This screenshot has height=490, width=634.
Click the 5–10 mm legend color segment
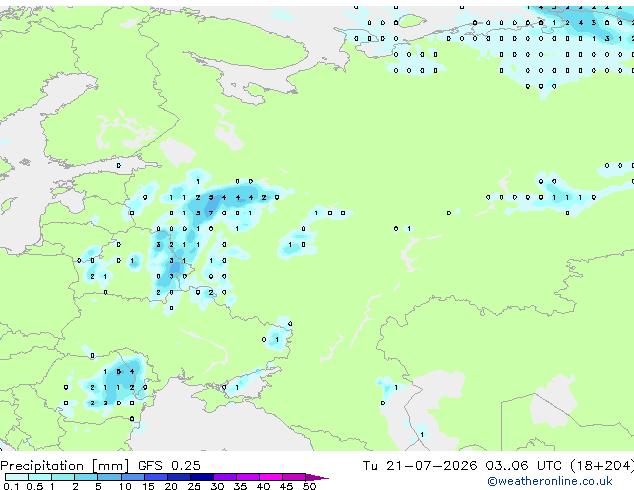tap(109, 477)
